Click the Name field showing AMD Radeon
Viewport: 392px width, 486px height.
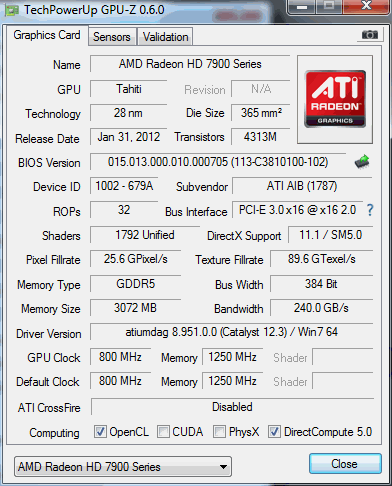pos(190,64)
